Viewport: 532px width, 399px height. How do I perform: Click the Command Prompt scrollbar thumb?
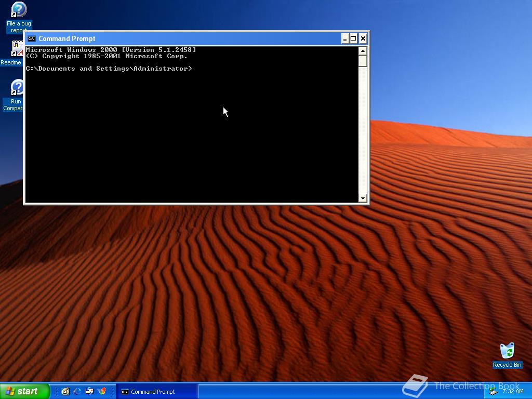[363, 61]
